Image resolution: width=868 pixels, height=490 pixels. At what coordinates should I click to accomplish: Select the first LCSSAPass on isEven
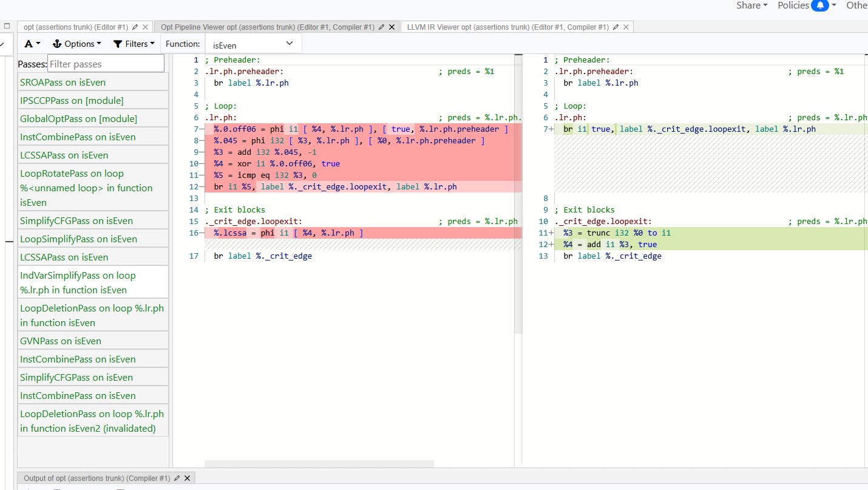pos(93,155)
